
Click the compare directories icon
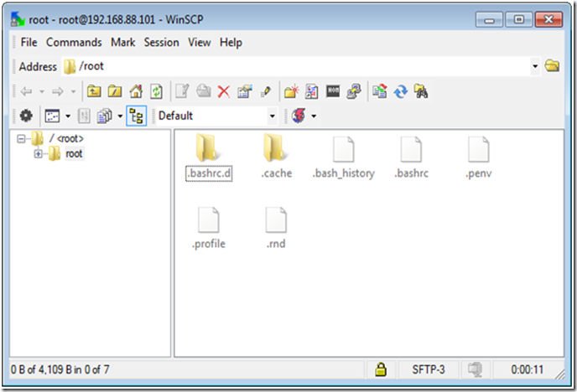(379, 91)
